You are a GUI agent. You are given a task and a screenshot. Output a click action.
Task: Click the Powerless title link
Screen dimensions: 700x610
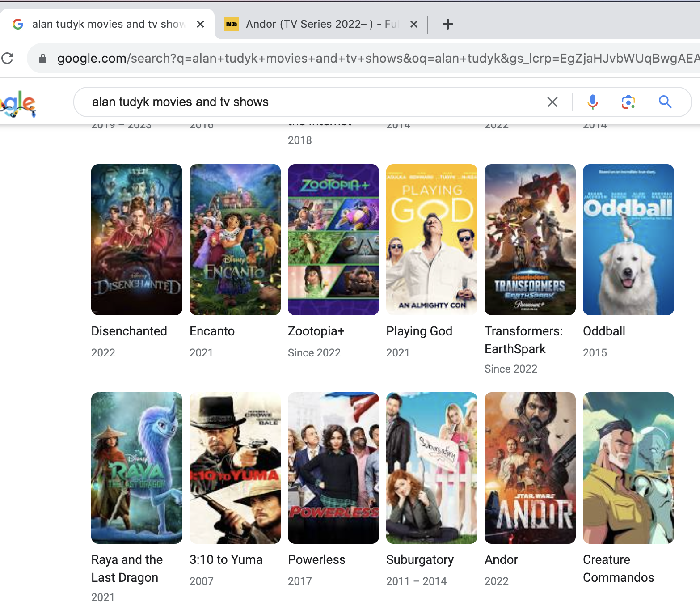pos(316,559)
